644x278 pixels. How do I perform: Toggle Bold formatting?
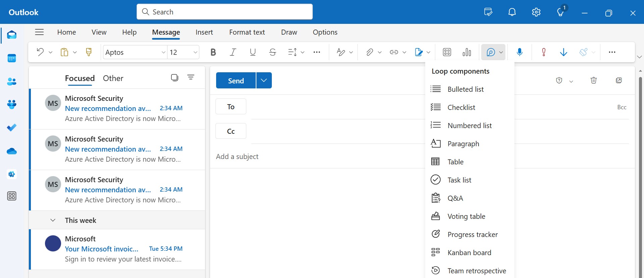click(x=213, y=52)
